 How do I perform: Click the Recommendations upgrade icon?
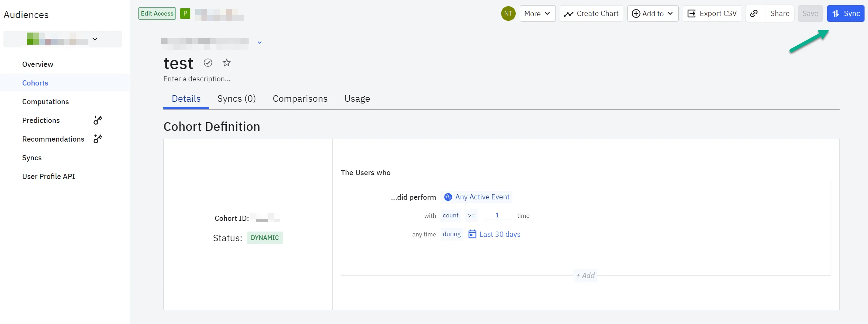click(98, 139)
